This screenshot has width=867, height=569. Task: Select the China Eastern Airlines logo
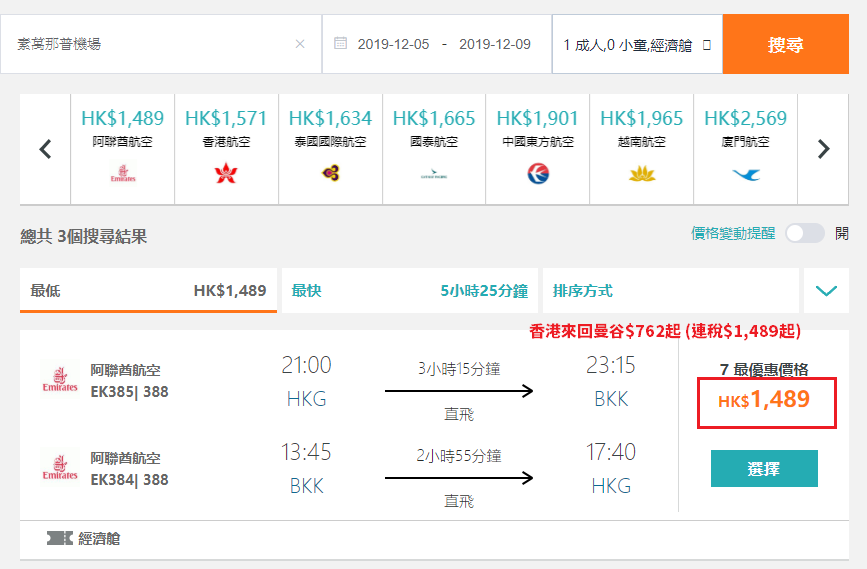(x=538, y=174)
